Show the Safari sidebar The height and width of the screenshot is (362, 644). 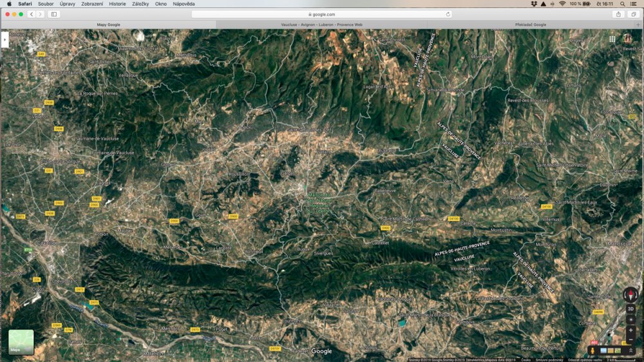point(54,14)
